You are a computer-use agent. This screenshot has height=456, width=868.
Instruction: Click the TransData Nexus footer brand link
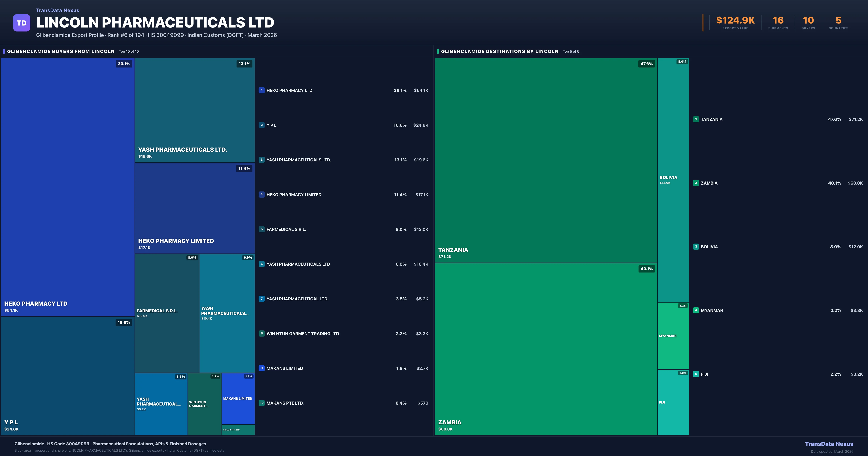[x=829, y=444]
